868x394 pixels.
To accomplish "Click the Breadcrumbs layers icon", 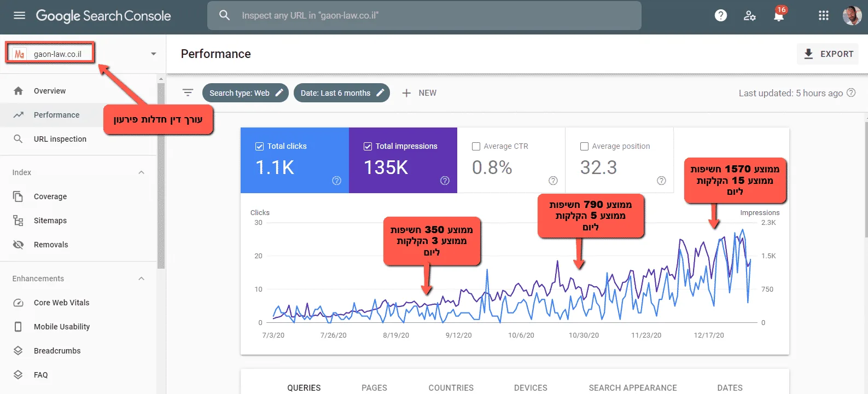I will 18,351.
